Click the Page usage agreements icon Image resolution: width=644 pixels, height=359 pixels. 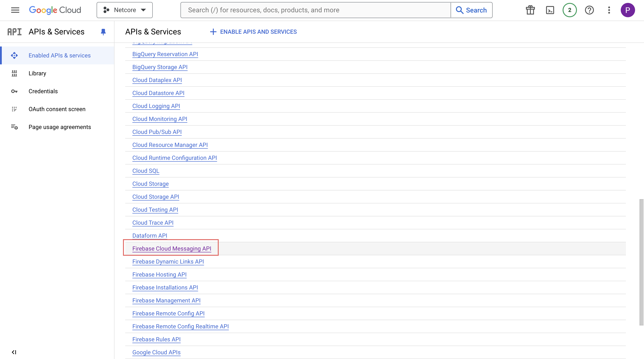14,127
